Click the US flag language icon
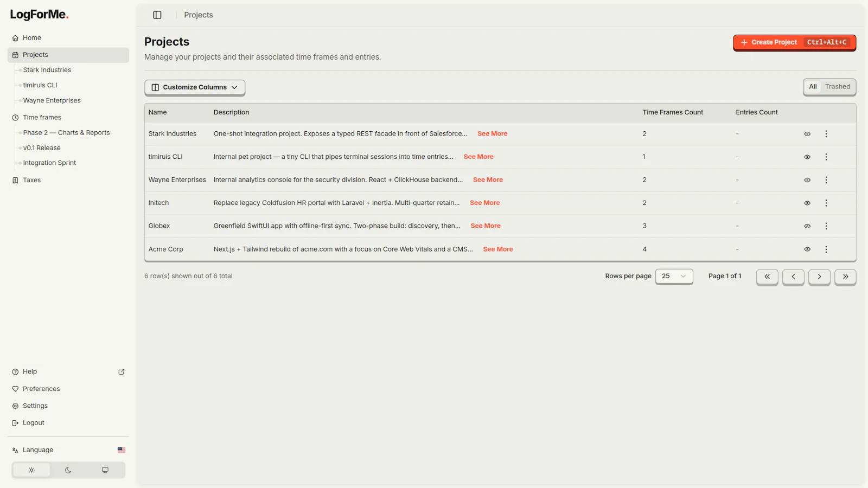The width and height of the screenshot is (868, 488). pyautogui.click(x=122, y=450)
